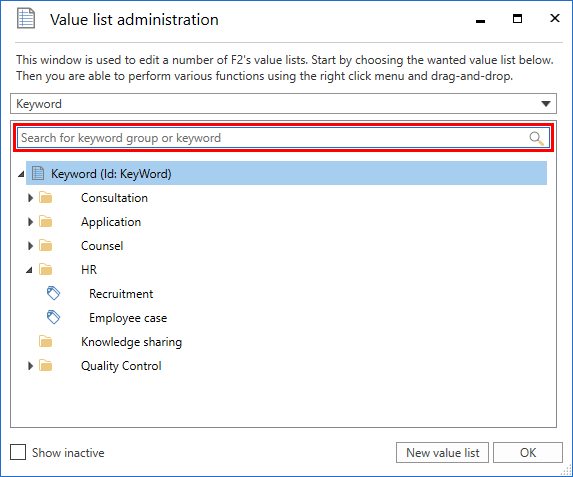The height and width of the screenshot is (477, 573).
Task: Click the Knowledge sharing folder icon
Action: 46,342
